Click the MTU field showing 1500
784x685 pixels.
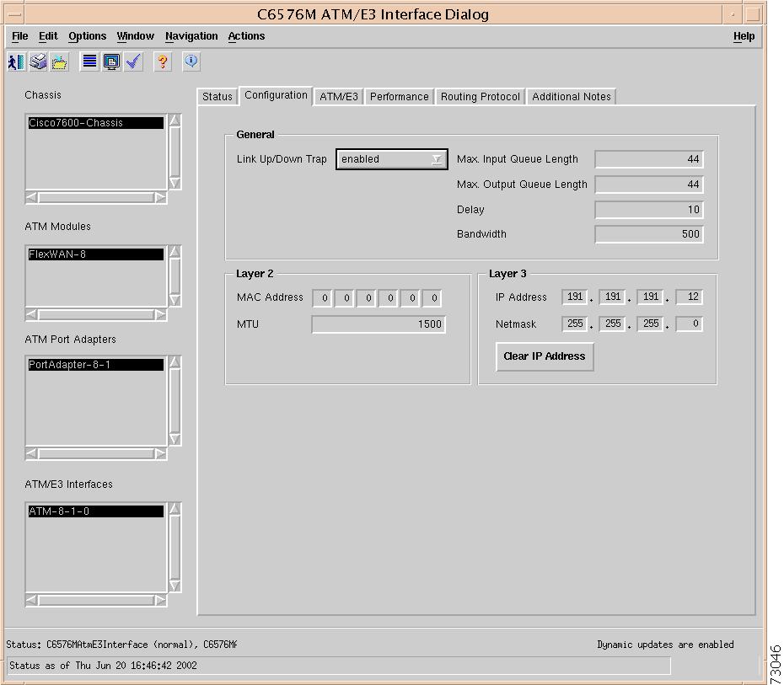pos(379,324)
